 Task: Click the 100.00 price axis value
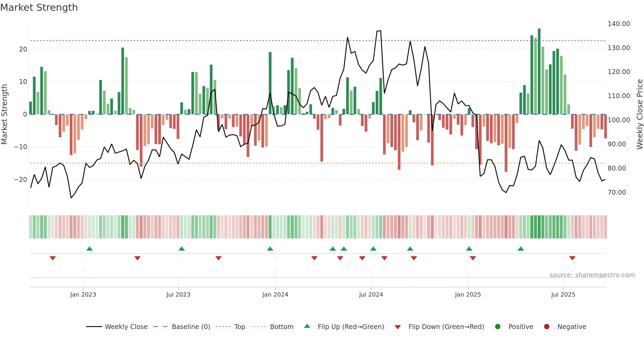(x=619, y=120)
